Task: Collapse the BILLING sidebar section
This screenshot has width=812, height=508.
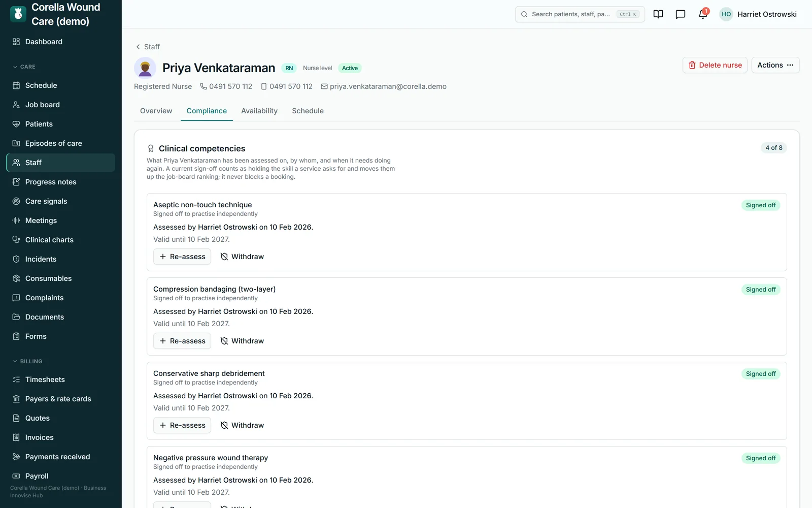Action: pyautogui.click(x=27, y=361)
